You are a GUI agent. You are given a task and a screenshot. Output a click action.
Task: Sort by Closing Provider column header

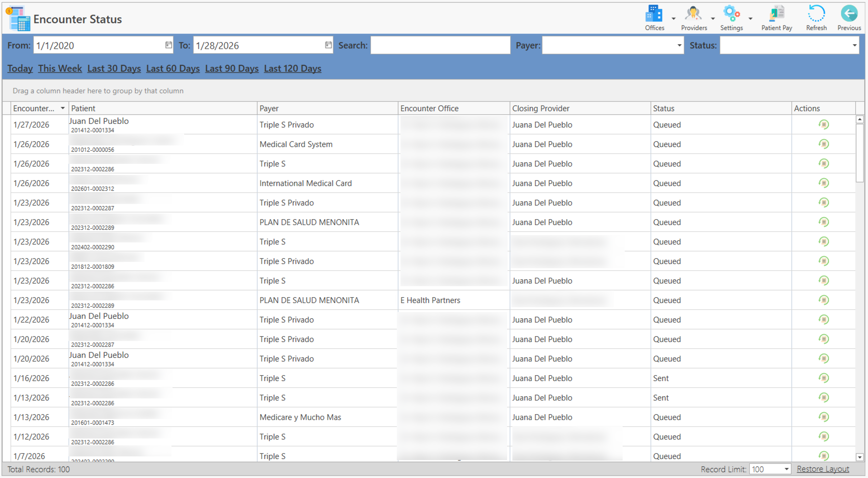click(541, 108)
